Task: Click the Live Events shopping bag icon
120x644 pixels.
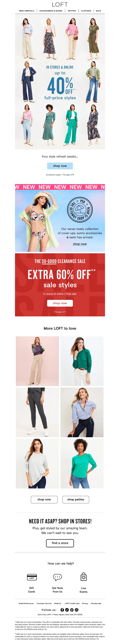Action: pos(84,577)
